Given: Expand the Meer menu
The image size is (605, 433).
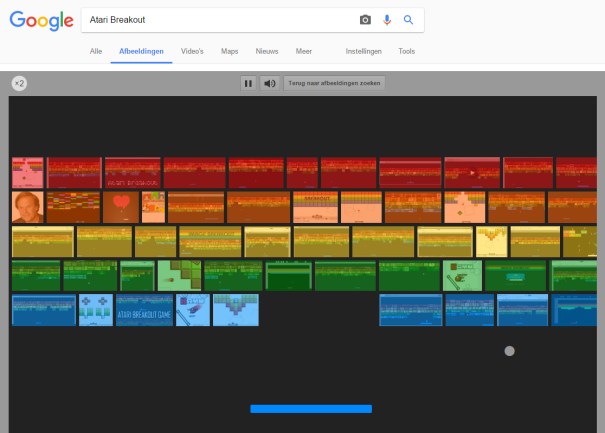Looking at the screenshot, I should click(304, 51).
